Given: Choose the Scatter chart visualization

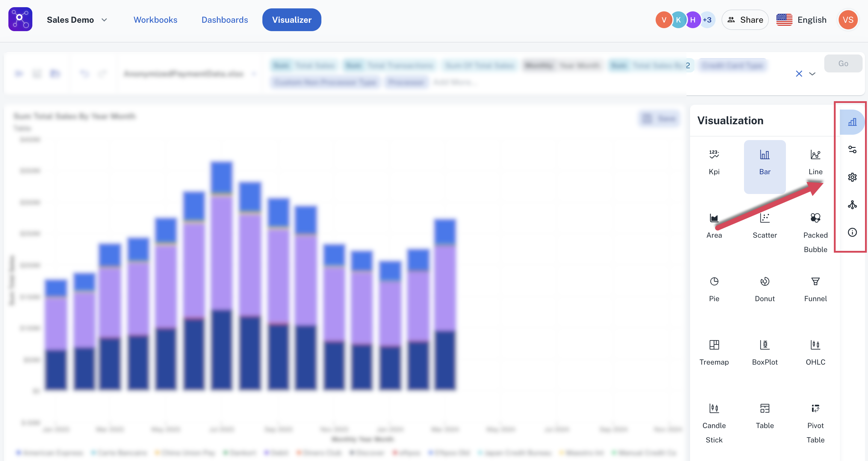Looking at the screenshot, I should pos(765,227).
